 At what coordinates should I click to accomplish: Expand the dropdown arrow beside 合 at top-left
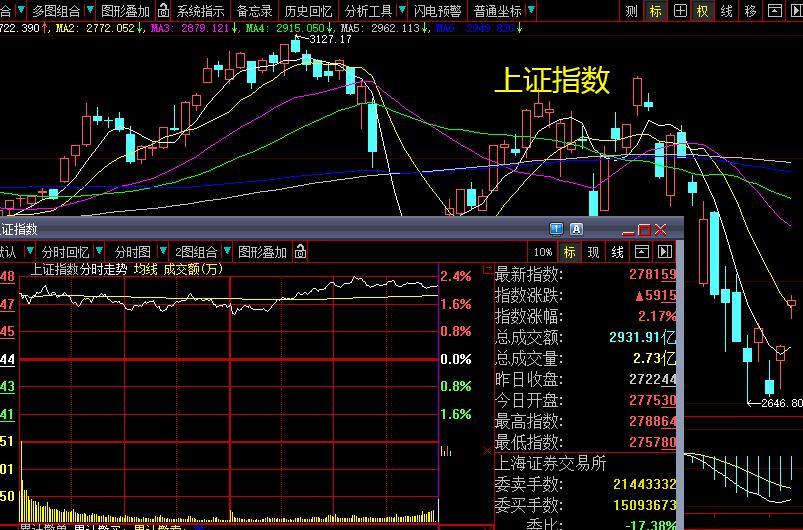pos(21,10)
